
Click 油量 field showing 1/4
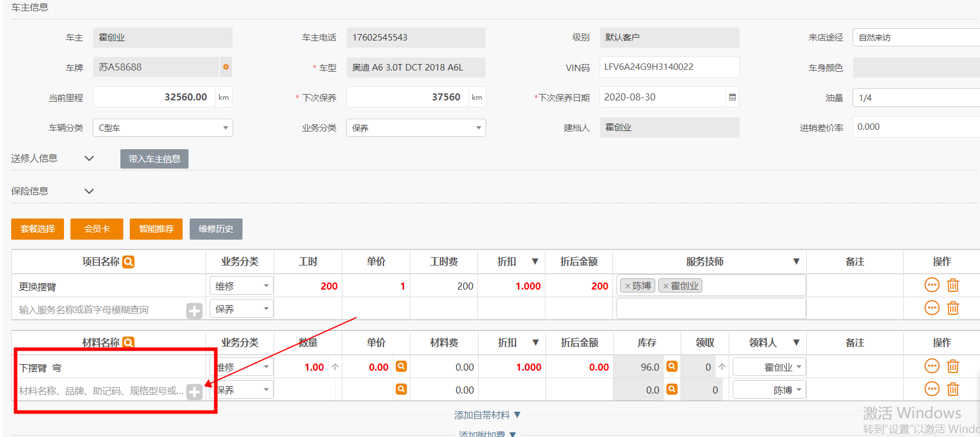[x=916, y=98]
